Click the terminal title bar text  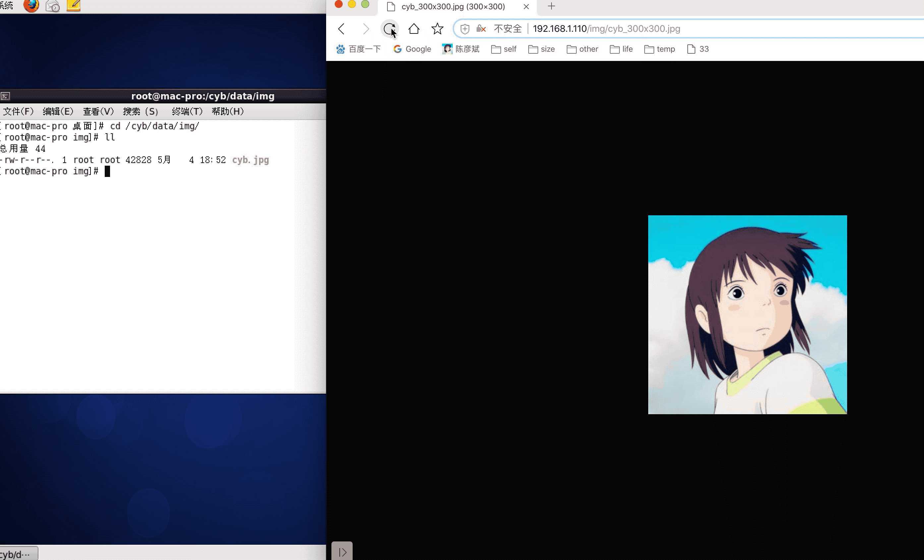[203, 96]
